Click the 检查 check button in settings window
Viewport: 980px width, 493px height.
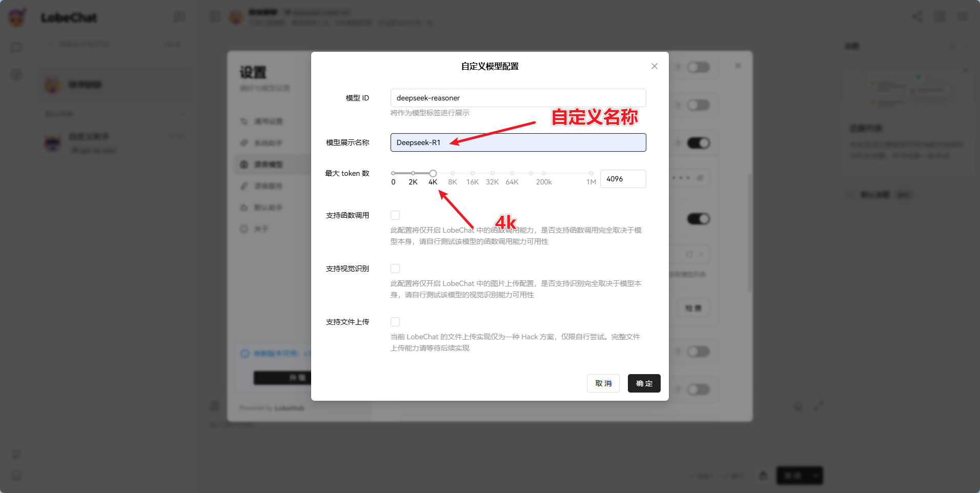(693, 308)
